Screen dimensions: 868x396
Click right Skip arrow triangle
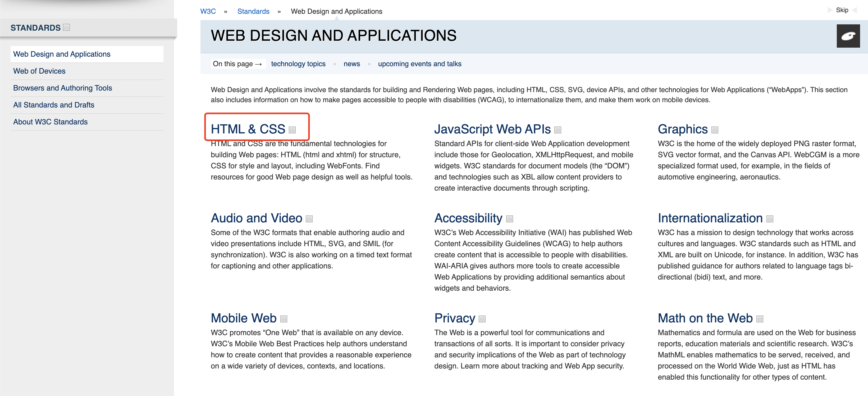click(855, 10)
